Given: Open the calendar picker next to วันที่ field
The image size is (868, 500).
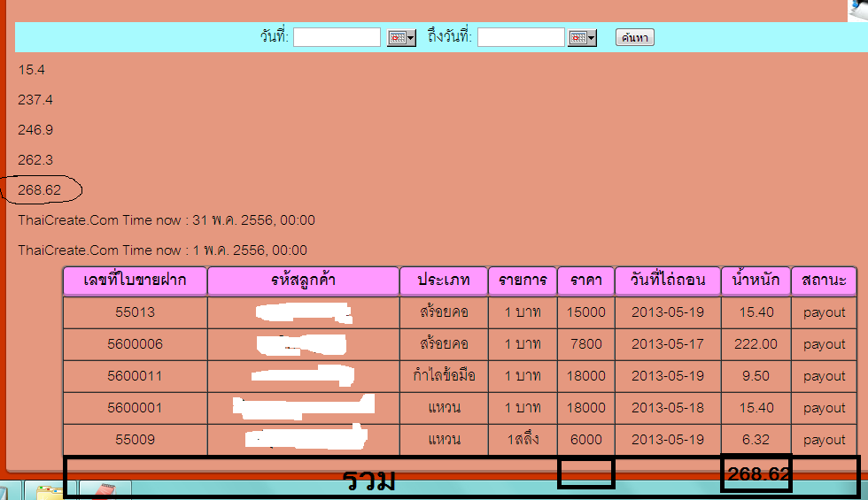Looking at the screenshot, I should (401, 37).
